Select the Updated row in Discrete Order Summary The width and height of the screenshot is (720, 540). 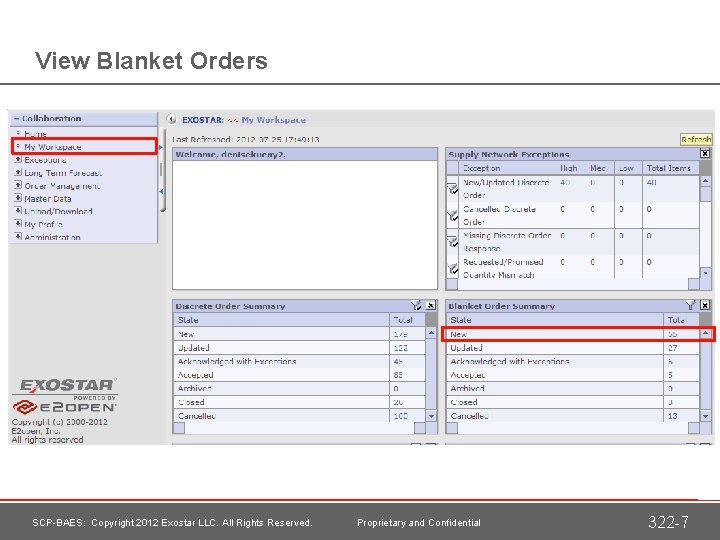(x=299, y=348)
